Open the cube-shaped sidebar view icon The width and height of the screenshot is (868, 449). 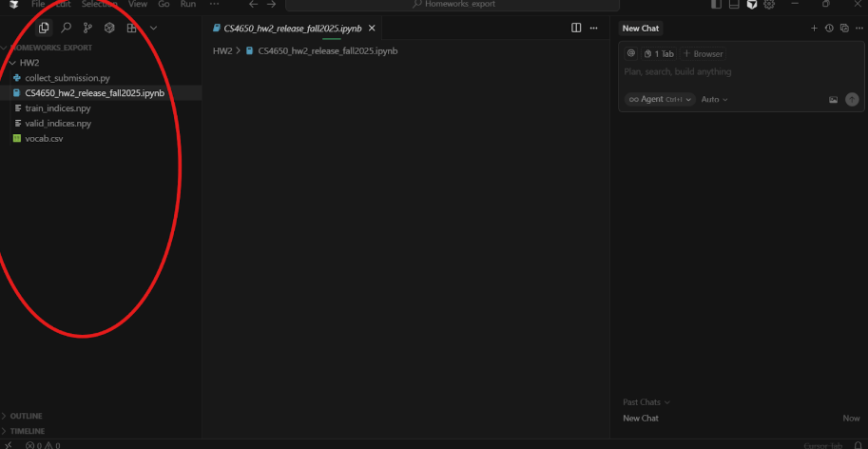click(x=109, y=28)
